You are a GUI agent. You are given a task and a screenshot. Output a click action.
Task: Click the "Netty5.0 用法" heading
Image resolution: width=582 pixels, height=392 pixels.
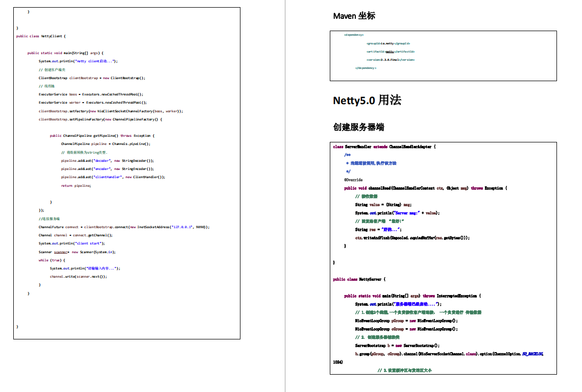pos(367,100)
